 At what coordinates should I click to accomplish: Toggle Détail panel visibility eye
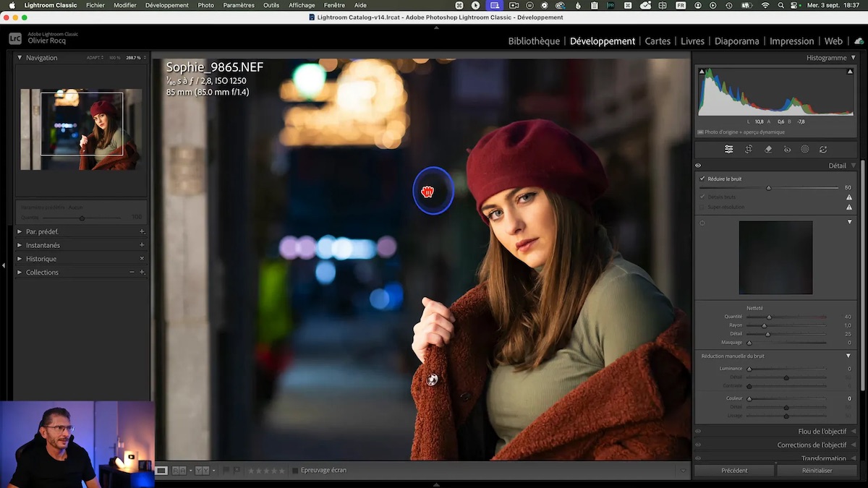pos(698,166)
